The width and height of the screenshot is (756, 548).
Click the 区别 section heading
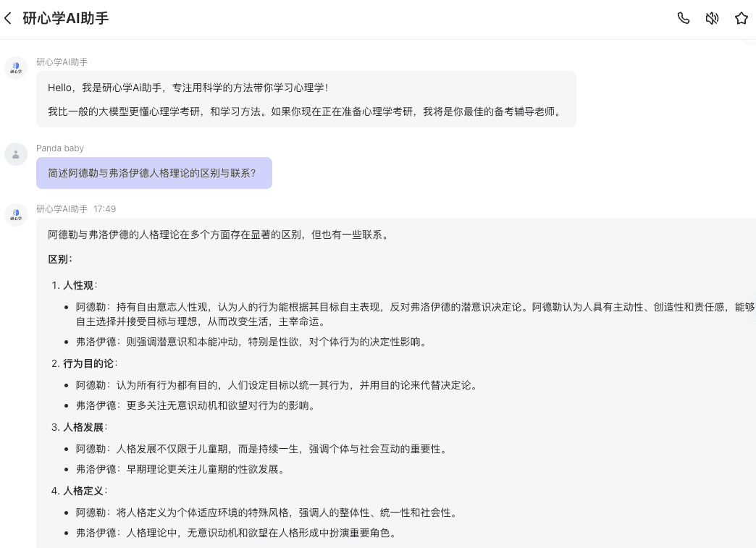tap(60, 259)
